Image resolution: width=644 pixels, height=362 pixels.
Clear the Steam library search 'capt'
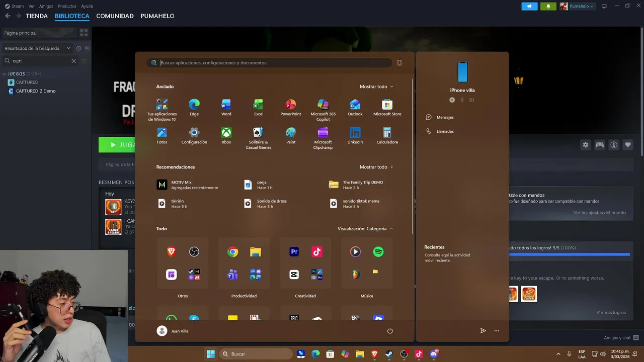point(73,61)
